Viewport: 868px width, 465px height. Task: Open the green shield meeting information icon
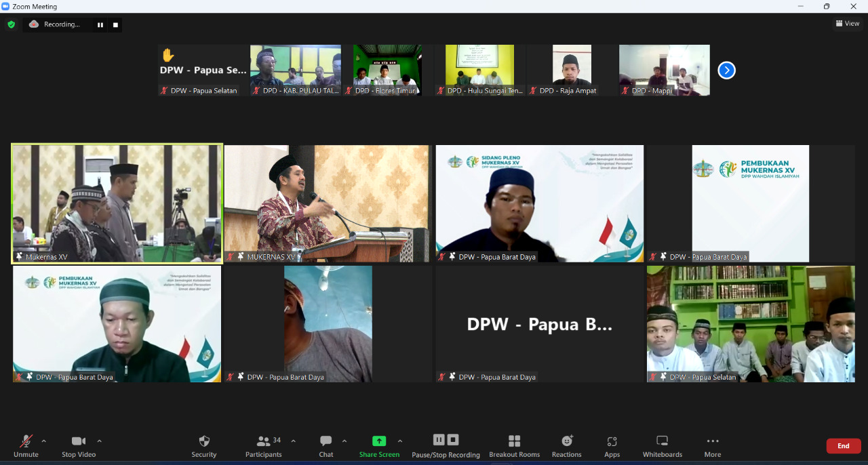[11, 24]
